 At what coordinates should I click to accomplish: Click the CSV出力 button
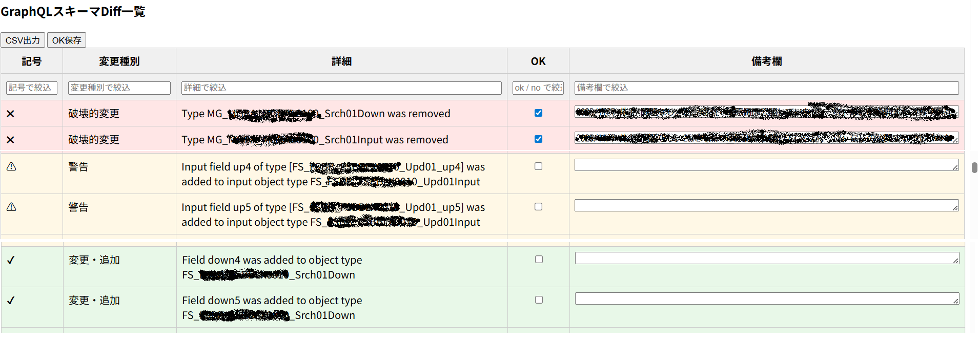pos(23,40)
